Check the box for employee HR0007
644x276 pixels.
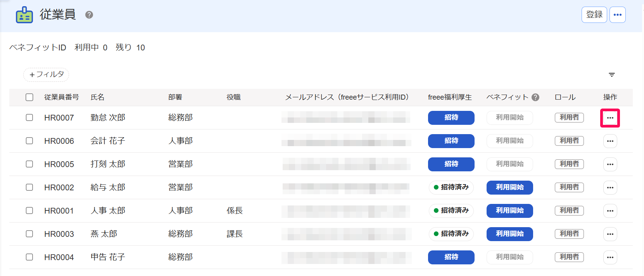[x=29, y=117]
